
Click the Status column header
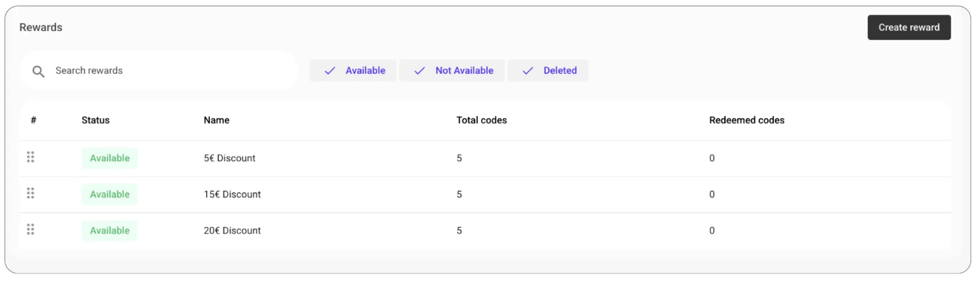click(x=96, y=120)
